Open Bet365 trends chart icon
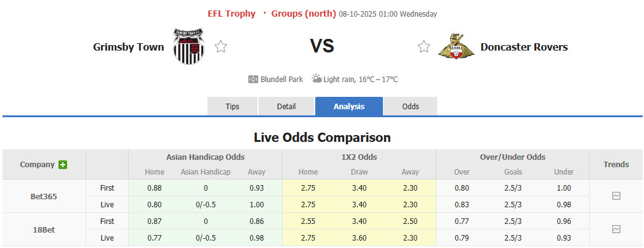The width and height of the screenshot is (644, 248). click(616, 196)
